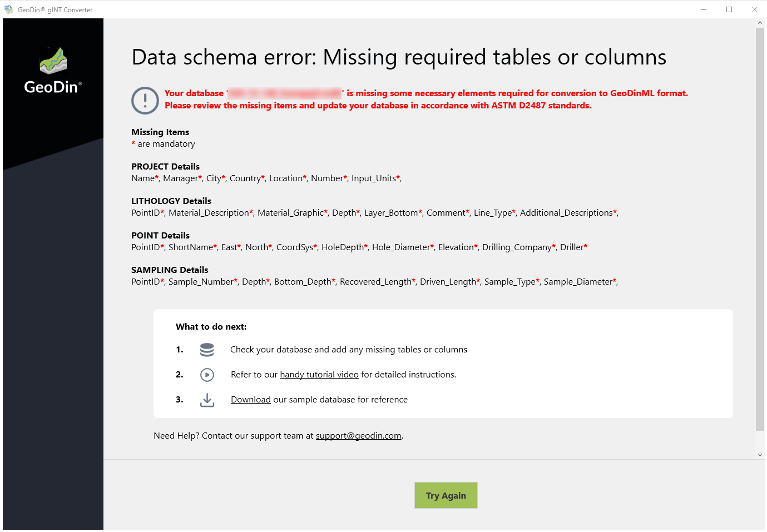767x532 pixels.
Task: Click the Data schema error heading
Action: click(399, 57)
